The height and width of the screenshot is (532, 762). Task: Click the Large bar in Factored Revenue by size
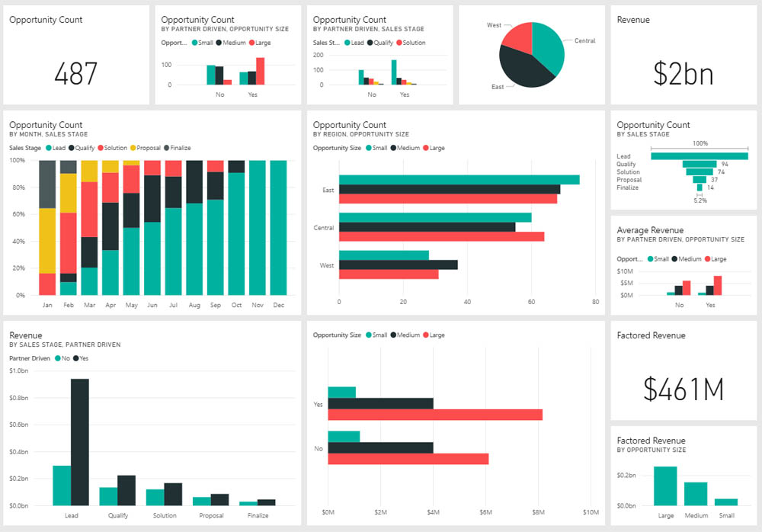point(665,486)
